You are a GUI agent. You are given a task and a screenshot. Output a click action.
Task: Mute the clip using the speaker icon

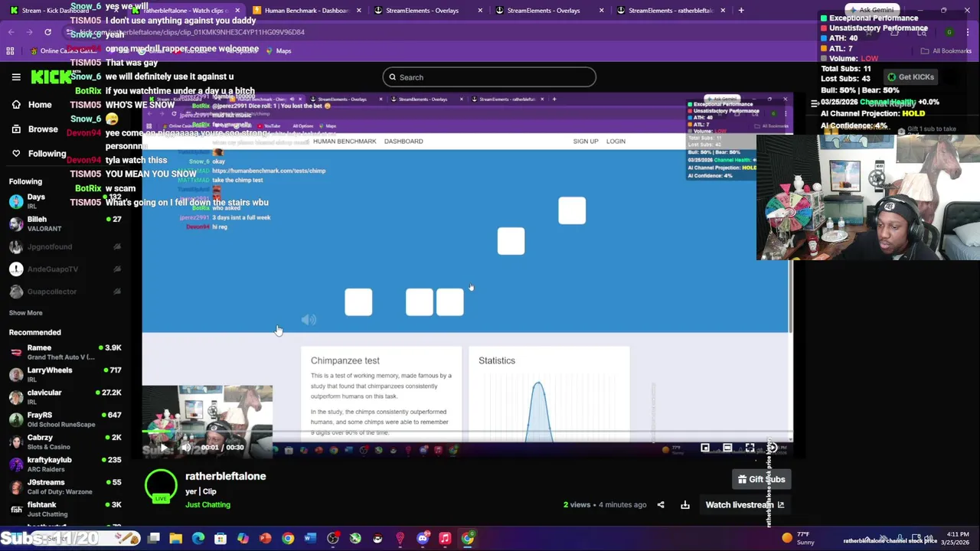tap(186, 448)
